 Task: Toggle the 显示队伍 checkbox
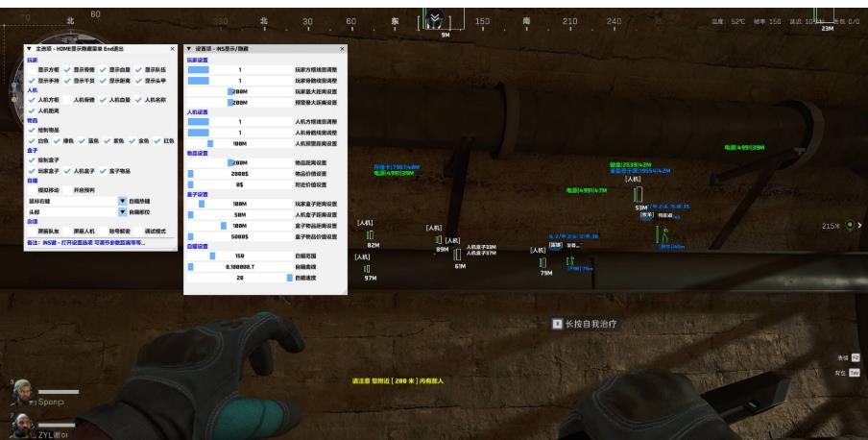click(138, 70)
